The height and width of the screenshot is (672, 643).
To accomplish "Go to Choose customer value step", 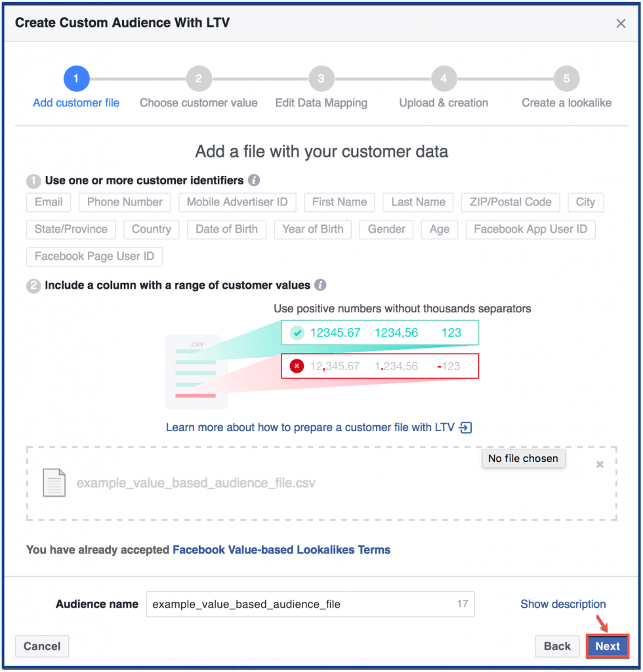I will (x=199, y=103).
